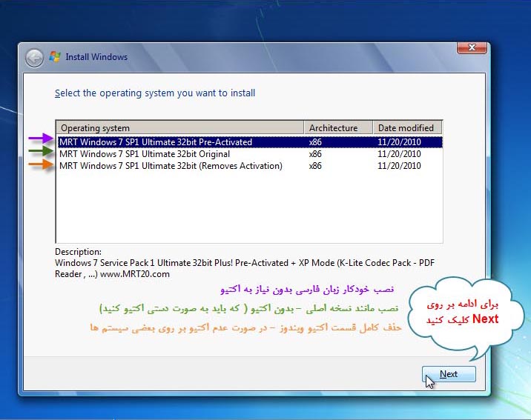Close the Install Windows dialog
Screen dimensions: 531x420
coord(472,47)
